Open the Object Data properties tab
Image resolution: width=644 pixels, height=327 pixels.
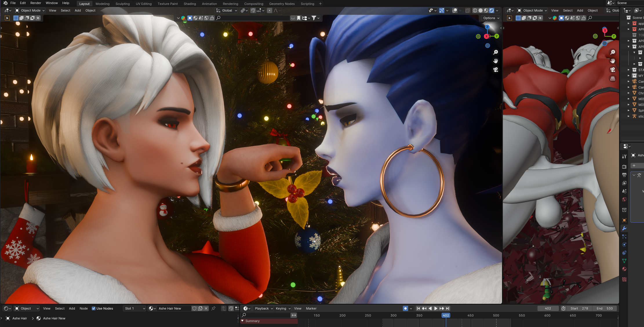tap(624, 261)
